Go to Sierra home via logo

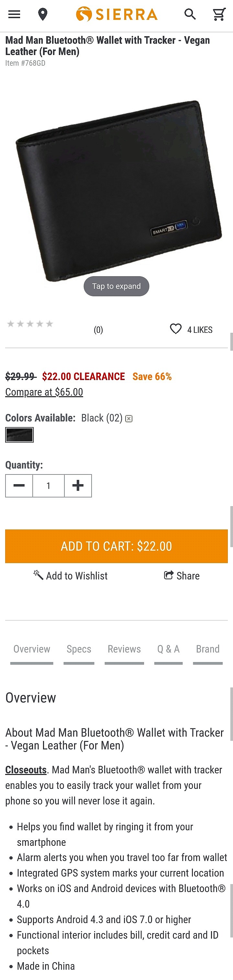point(116,15)
